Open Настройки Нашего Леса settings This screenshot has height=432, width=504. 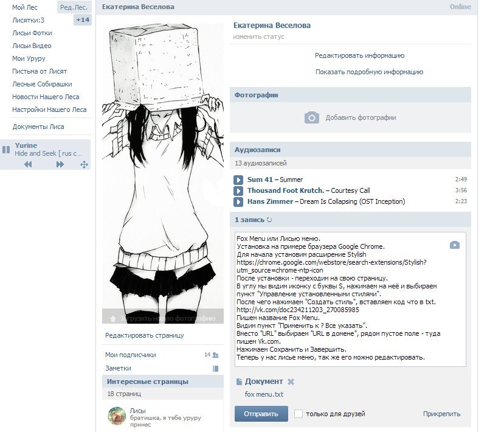point(49,110)
